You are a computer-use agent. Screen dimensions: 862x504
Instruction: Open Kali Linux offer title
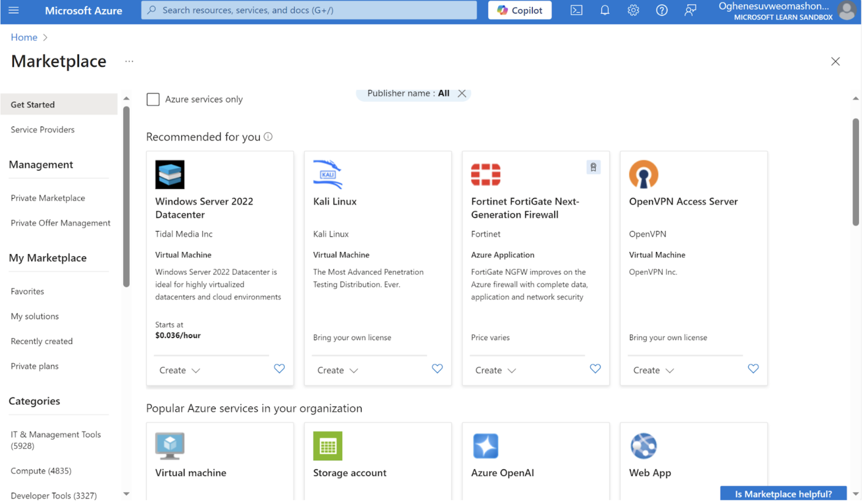[x=334, y=201]
